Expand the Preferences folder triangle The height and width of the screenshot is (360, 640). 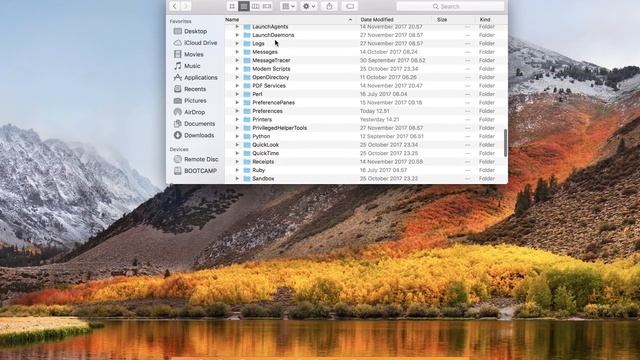point(237,111)
